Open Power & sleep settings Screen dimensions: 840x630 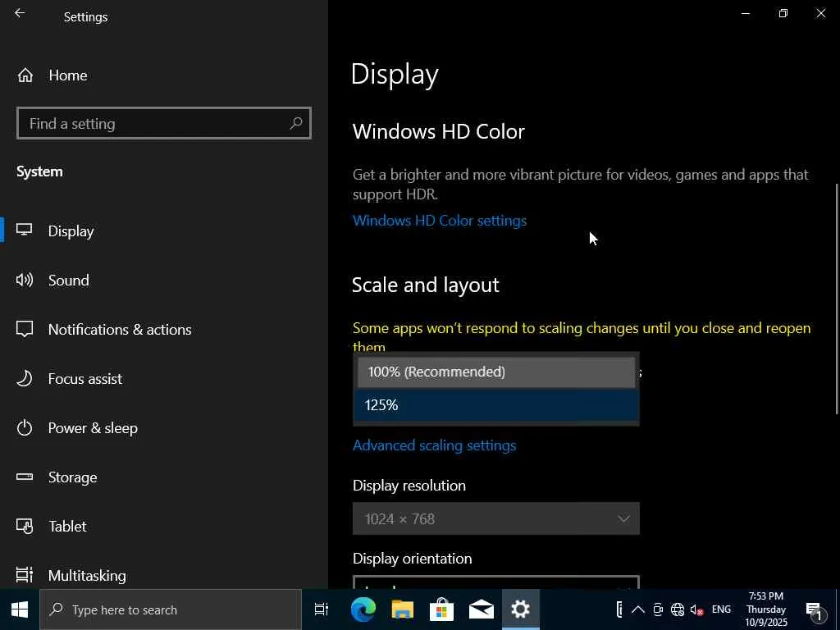pyautogui.click(x=93, y=428)
